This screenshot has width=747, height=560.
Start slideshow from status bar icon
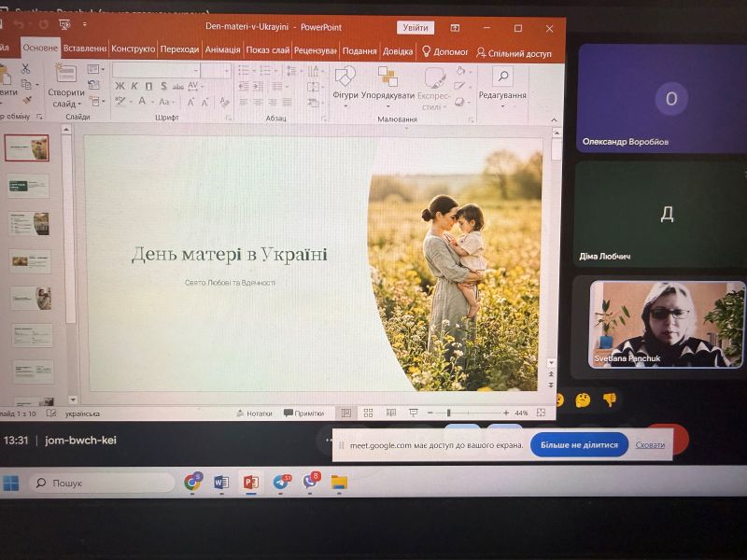click(x=413, y=413)
